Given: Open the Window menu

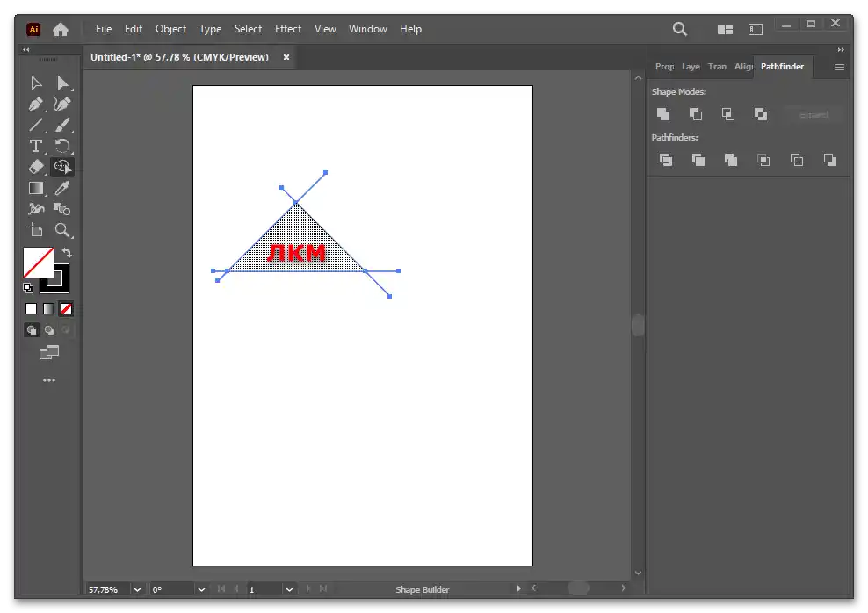Looking at the screenshot, I should (x=367, y=29).
